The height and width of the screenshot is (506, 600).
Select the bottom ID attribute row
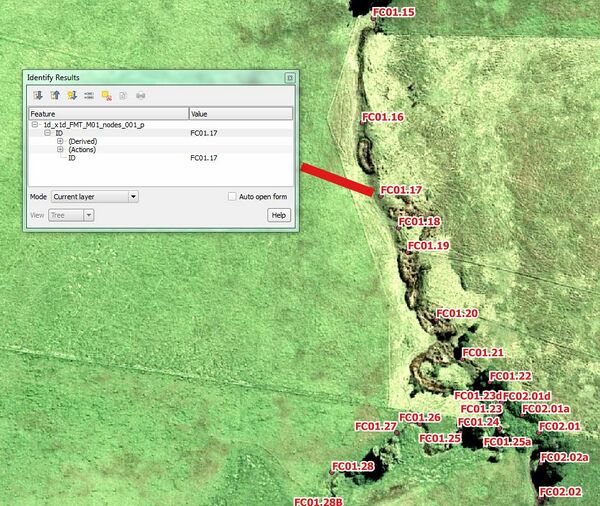[x=72, y=158]
